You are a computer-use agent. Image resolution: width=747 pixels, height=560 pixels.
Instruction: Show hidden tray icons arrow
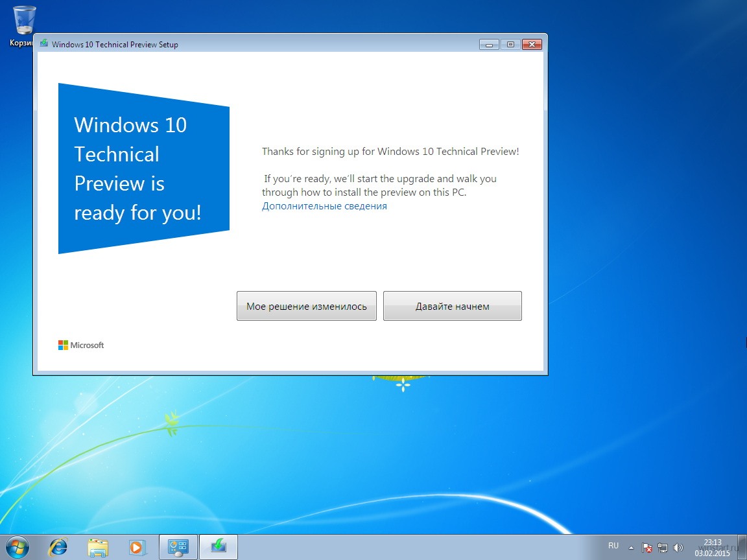[x=631, y=548]
